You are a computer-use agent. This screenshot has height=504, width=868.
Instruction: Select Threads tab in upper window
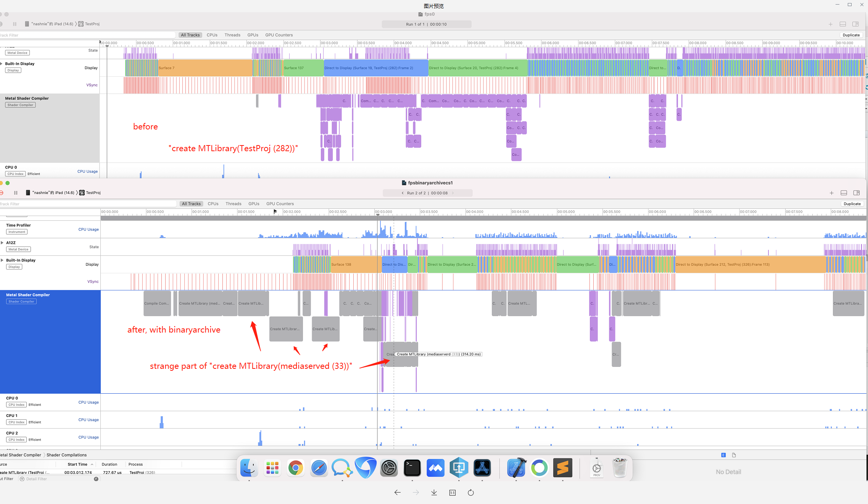click(x=232, y=35)
